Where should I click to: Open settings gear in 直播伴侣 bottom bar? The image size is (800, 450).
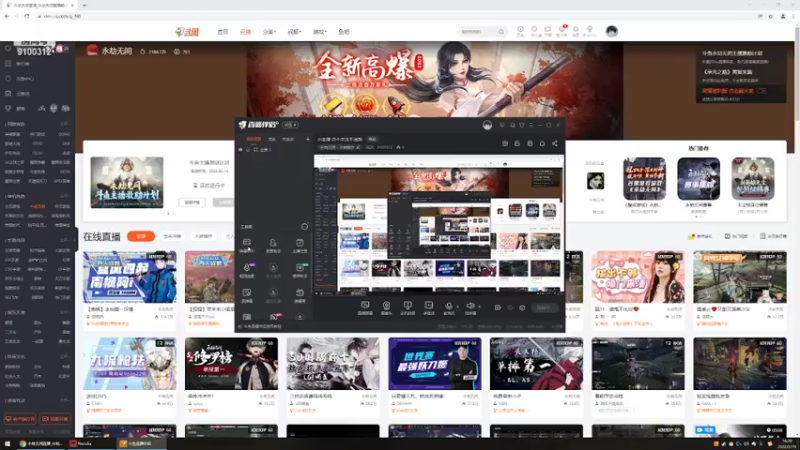522,308
